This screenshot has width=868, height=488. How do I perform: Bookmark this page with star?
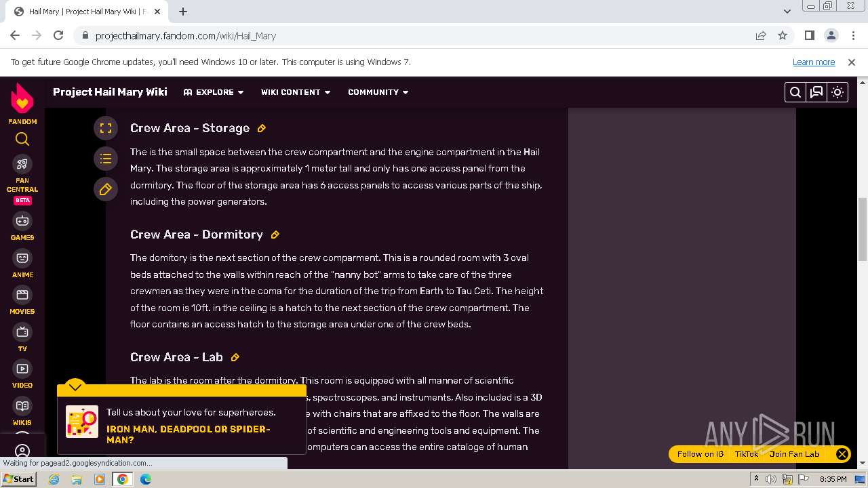click(783, 35)
